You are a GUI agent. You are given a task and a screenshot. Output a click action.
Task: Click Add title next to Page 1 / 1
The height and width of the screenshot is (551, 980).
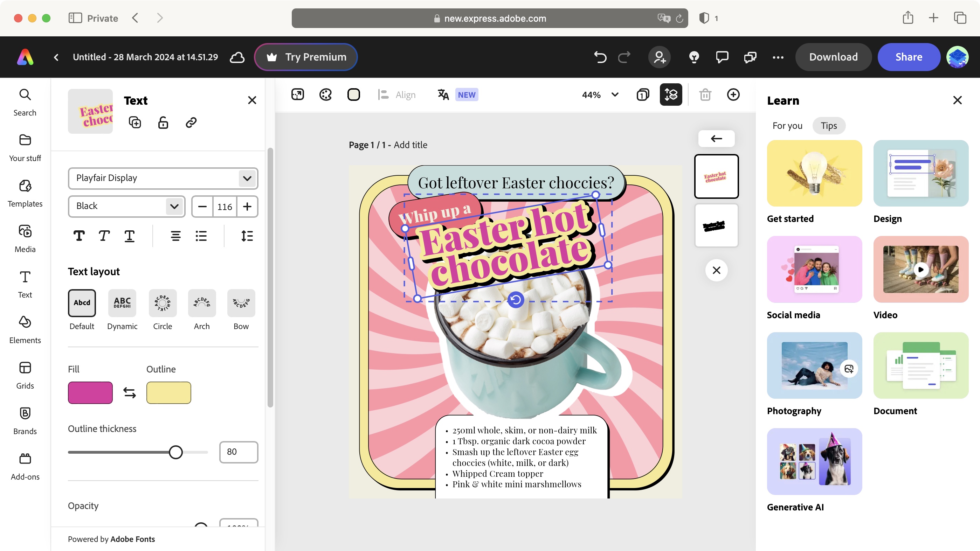coord(410,145)
